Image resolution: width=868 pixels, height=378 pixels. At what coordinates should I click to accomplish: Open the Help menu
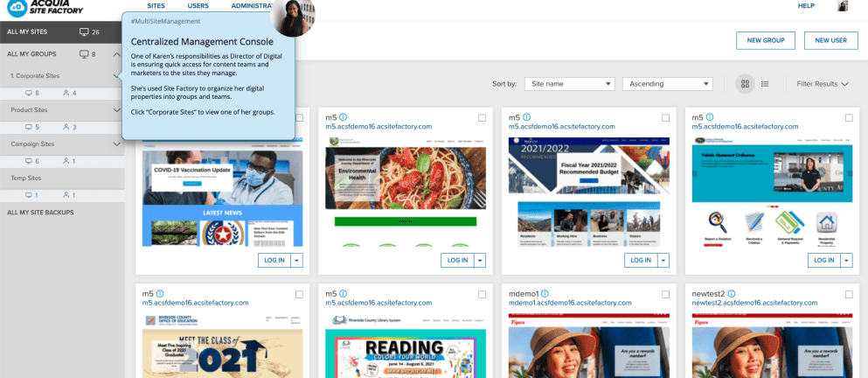(x=806, y=6)
